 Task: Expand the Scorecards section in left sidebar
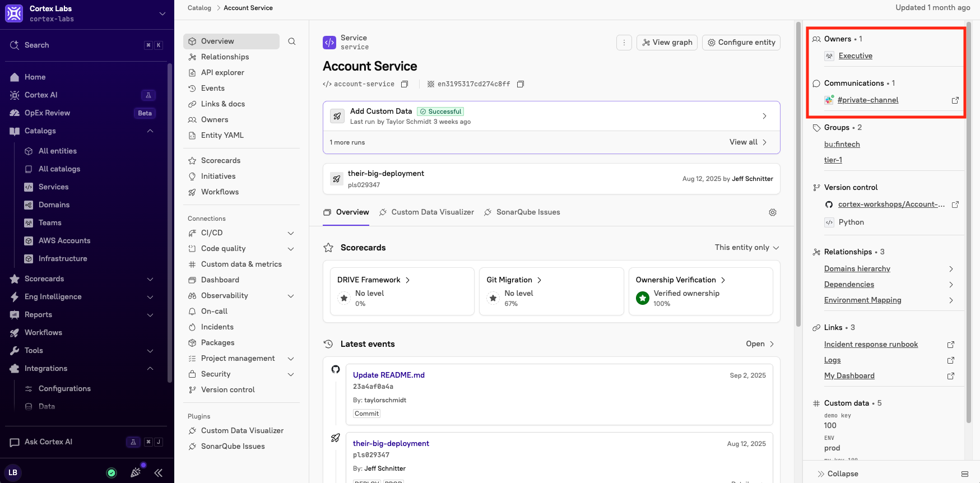[x=150, y=279]
